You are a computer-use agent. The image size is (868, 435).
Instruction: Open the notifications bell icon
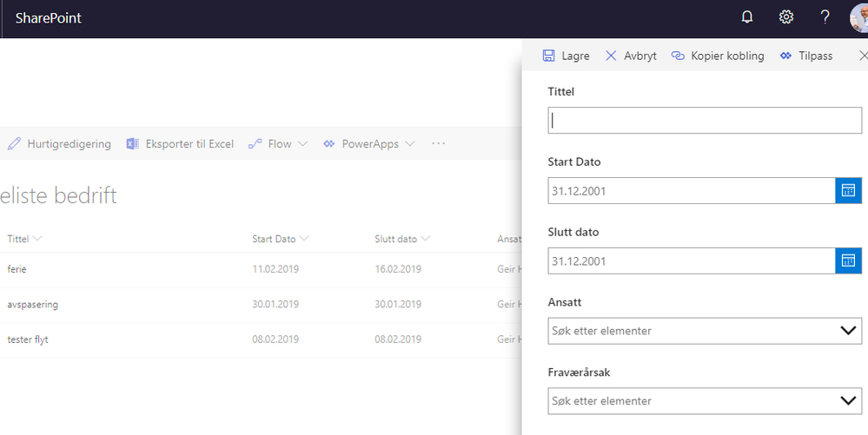coord(746,17)
